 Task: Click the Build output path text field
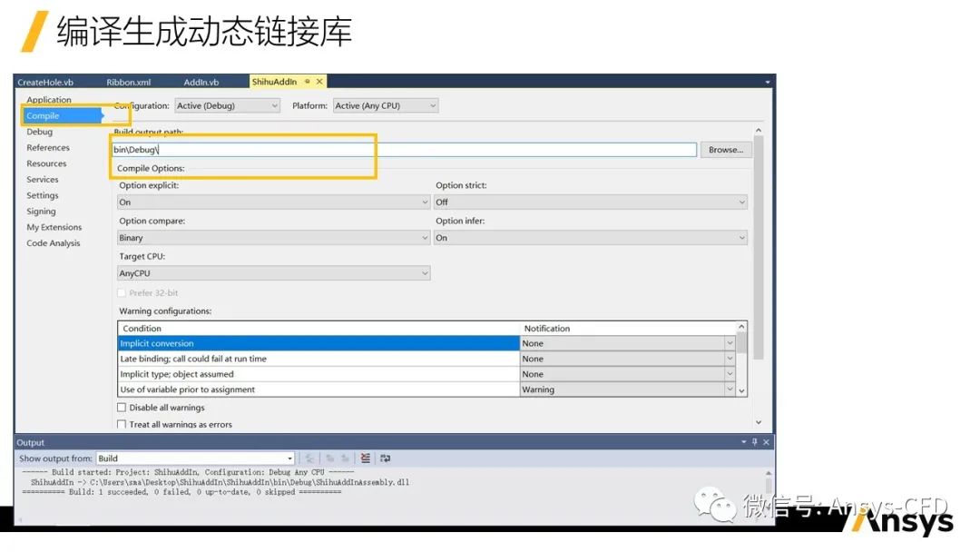coord(404,150)
